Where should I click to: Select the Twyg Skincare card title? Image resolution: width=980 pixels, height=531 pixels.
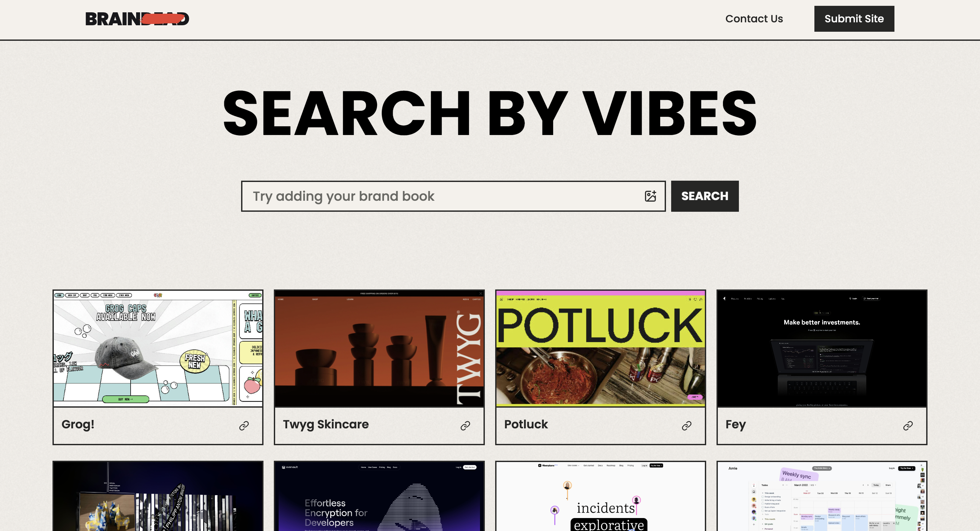click(x=326, y=424)
